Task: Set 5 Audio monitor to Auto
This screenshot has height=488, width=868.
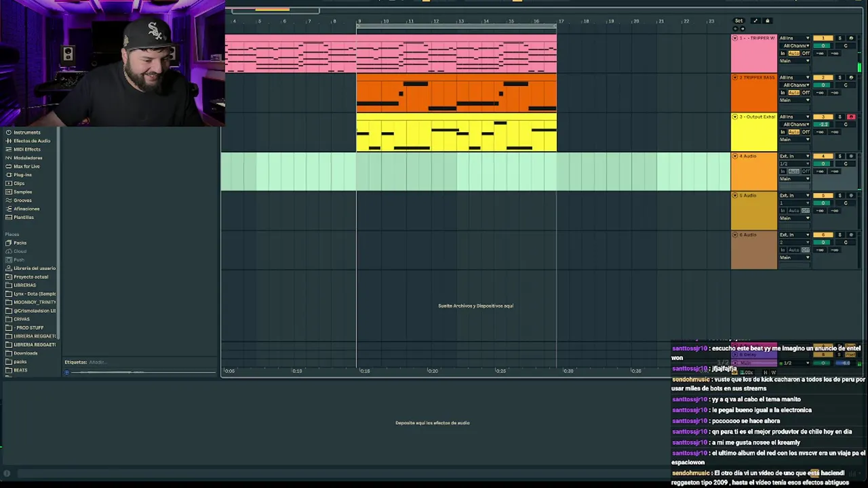Action: (794, 210)
